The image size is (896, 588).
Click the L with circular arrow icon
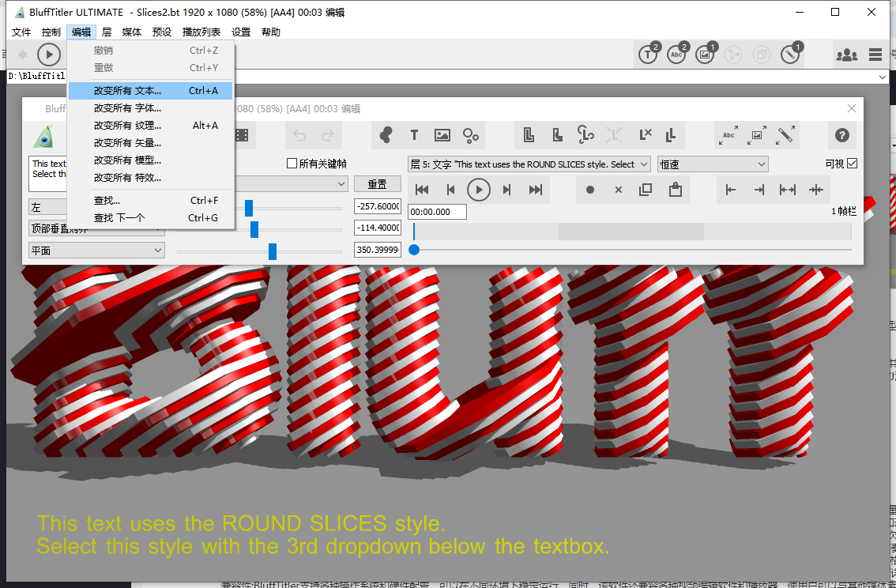(585, 135)
